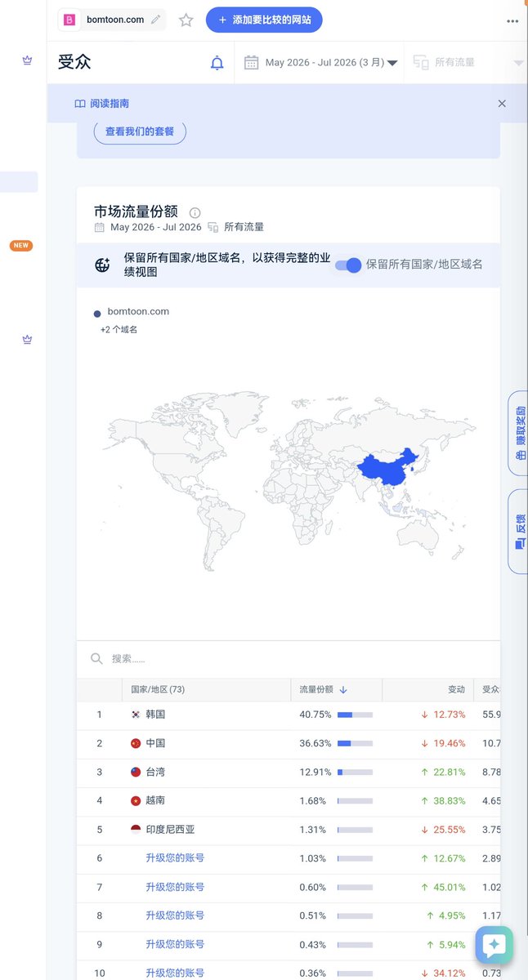Viewport: 528px width, 980px height.
Task: Click 添加要比较的网站 button
Action: (264, 20)
